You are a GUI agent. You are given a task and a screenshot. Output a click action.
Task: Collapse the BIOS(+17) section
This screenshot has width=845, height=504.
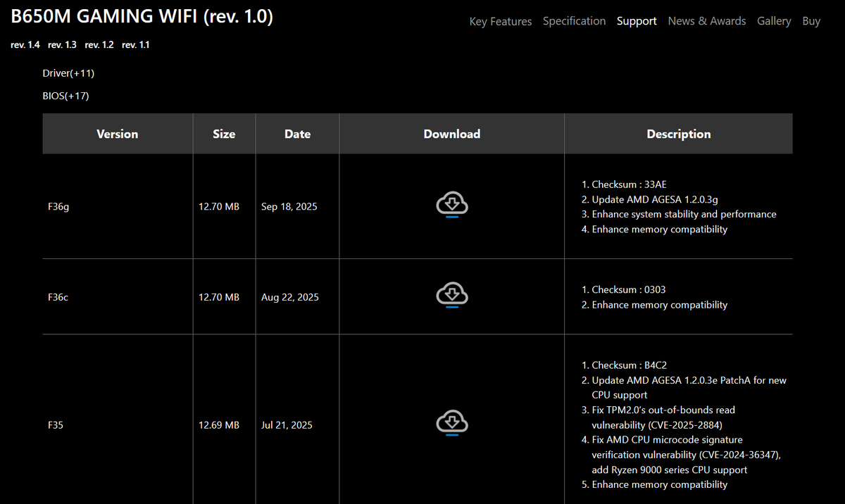pos(65,96)
